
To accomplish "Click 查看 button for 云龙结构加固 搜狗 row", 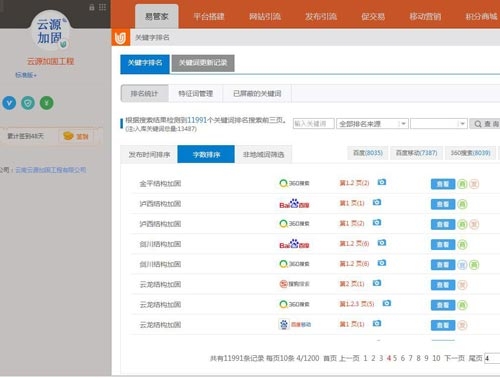I will tap(443, 285).
